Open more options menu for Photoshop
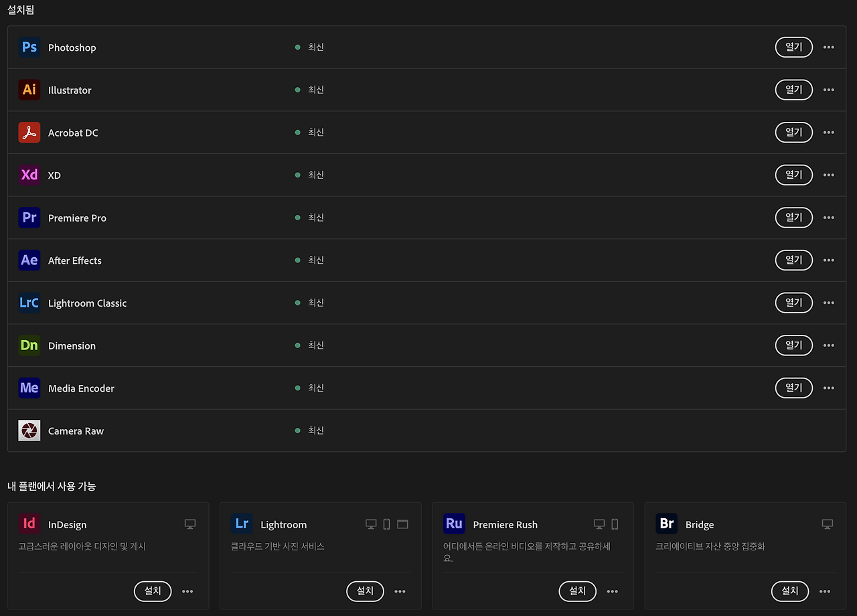 tap(829, 48)
